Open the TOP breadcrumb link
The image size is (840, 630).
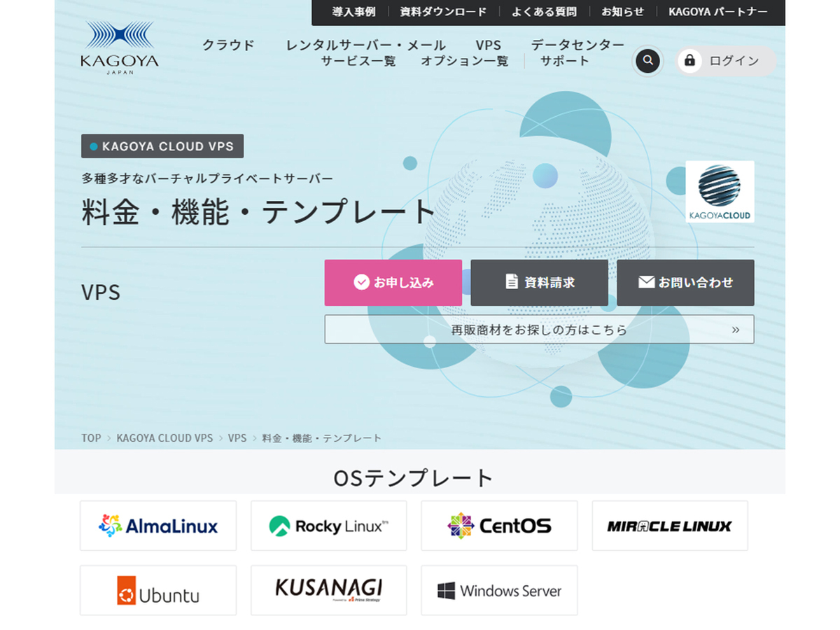(90, 437)
